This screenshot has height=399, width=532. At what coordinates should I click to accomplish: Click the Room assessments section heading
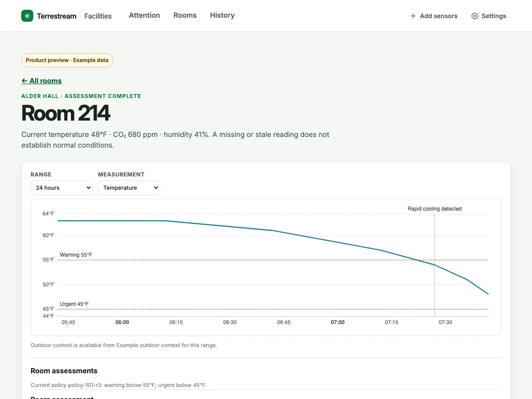pos(64,371)
